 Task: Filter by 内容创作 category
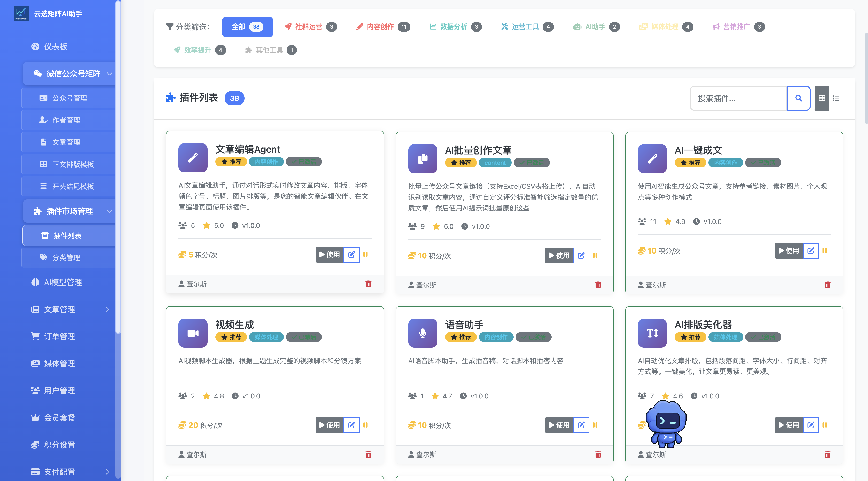383,27
